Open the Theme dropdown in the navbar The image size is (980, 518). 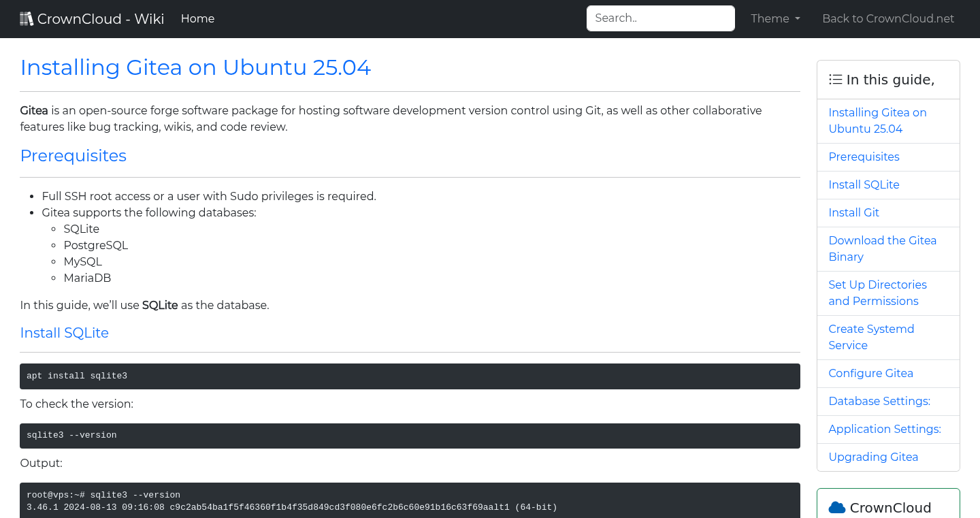pos(774,18)
